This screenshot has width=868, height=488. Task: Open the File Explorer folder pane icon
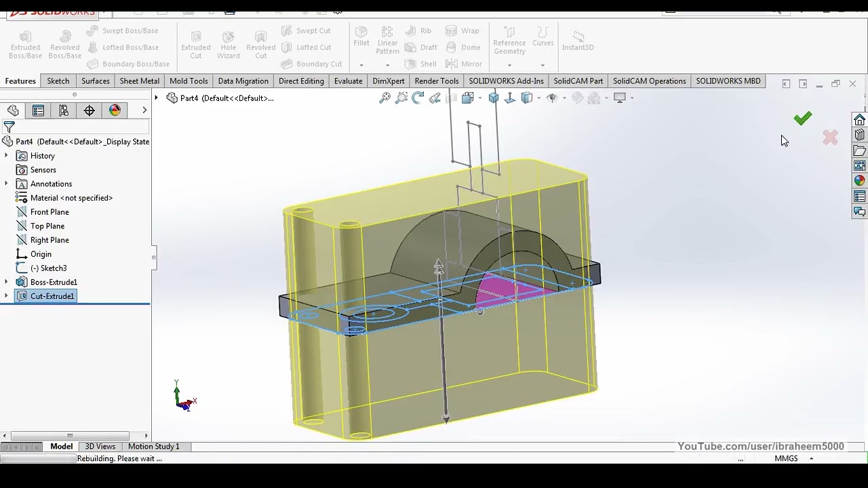coord(859,150)
